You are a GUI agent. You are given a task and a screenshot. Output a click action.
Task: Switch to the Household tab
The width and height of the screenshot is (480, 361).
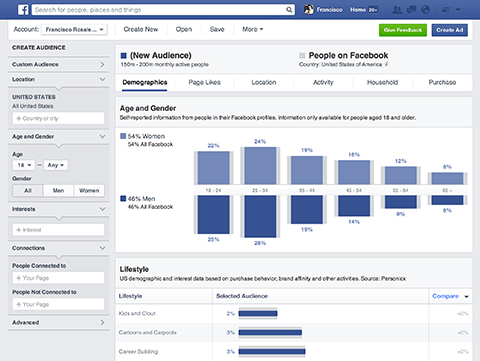(x=382, y=82)
